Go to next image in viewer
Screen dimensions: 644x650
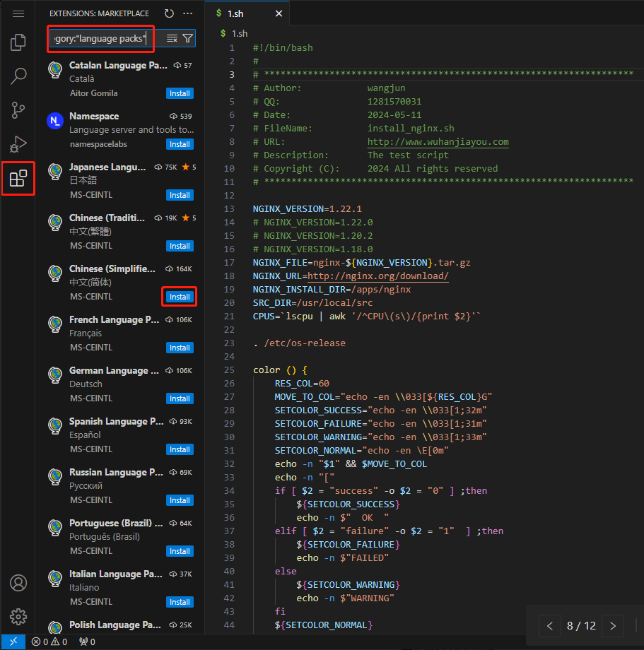[x=613, y=625]
